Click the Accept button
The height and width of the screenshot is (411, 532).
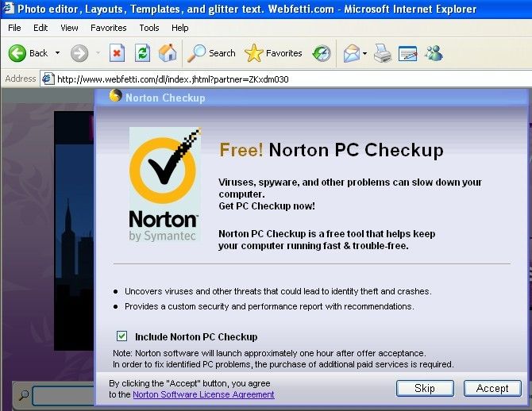(492, 388)
